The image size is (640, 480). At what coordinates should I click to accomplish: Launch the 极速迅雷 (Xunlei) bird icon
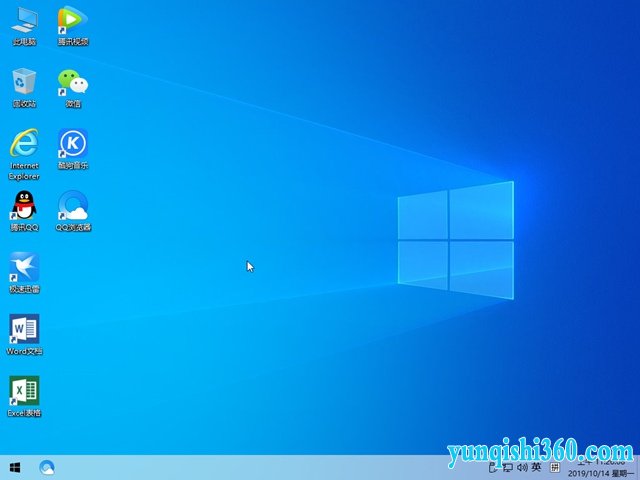tap(24, 270)
